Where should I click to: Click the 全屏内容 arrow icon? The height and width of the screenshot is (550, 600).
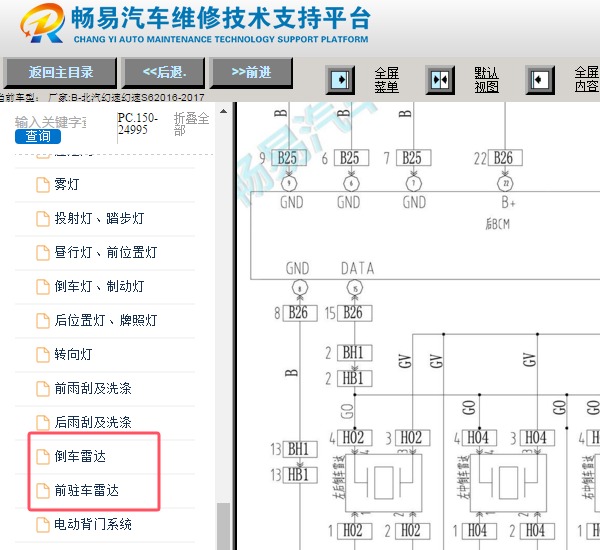click(x=540, y=80)
